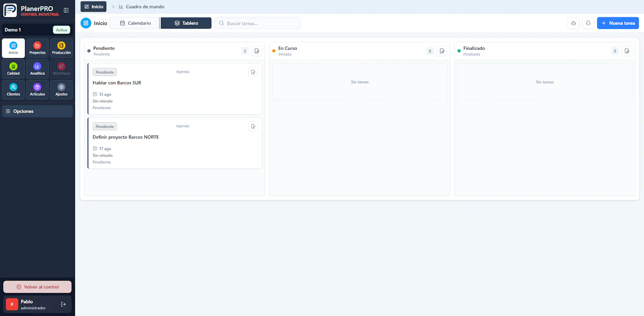Create a new task with Nueva tarea
This screenshot has width=644, height=316.
[618, 23]
